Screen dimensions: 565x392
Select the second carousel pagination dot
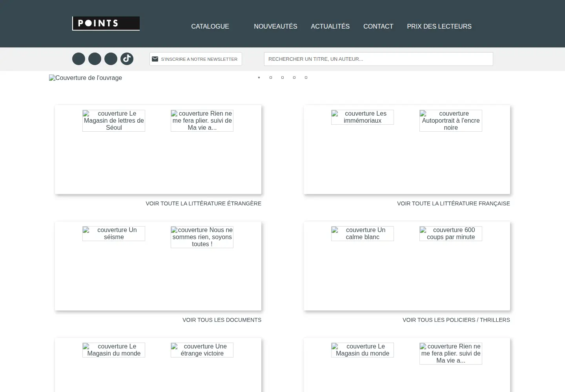271,78
